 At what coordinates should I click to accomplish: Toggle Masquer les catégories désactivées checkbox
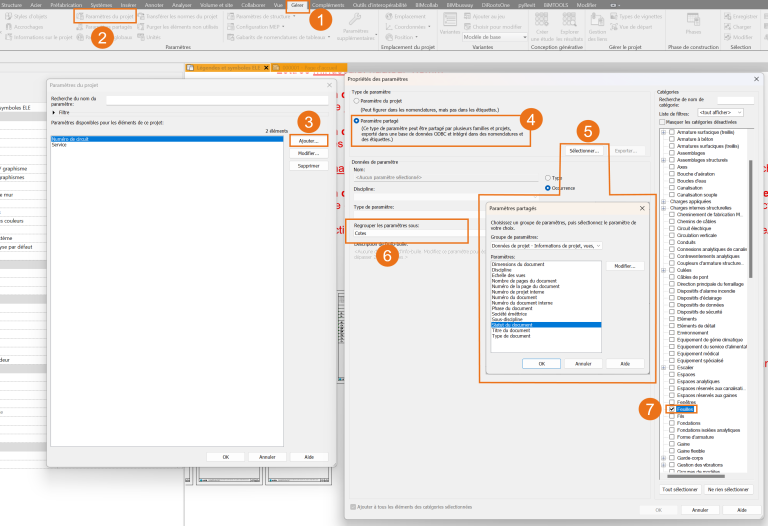[x=662, y=122]
